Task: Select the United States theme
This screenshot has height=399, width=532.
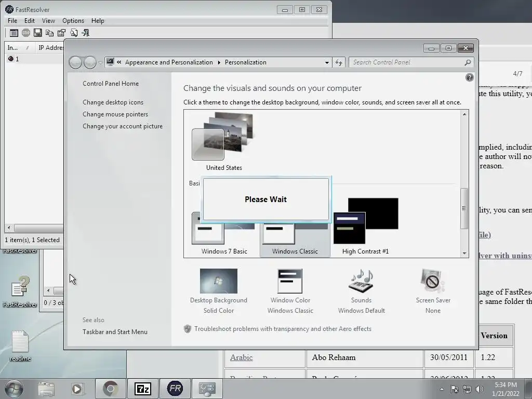Action: point(224,141)
